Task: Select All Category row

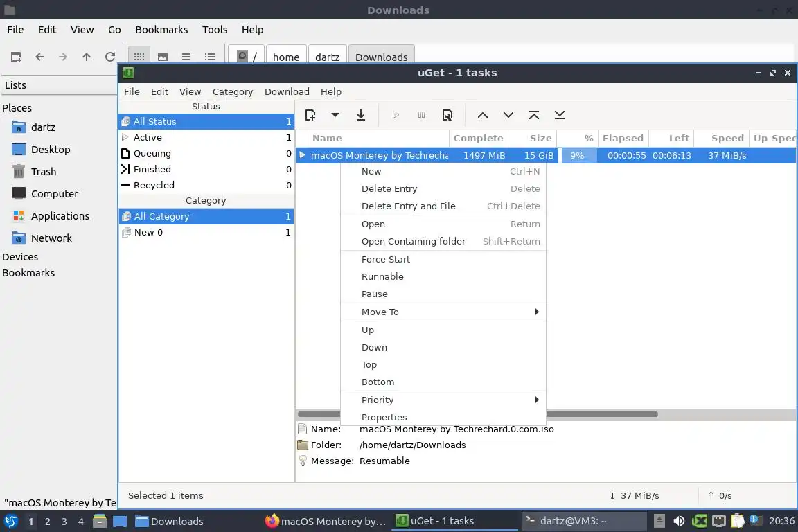Action: (x=206, y=216)
